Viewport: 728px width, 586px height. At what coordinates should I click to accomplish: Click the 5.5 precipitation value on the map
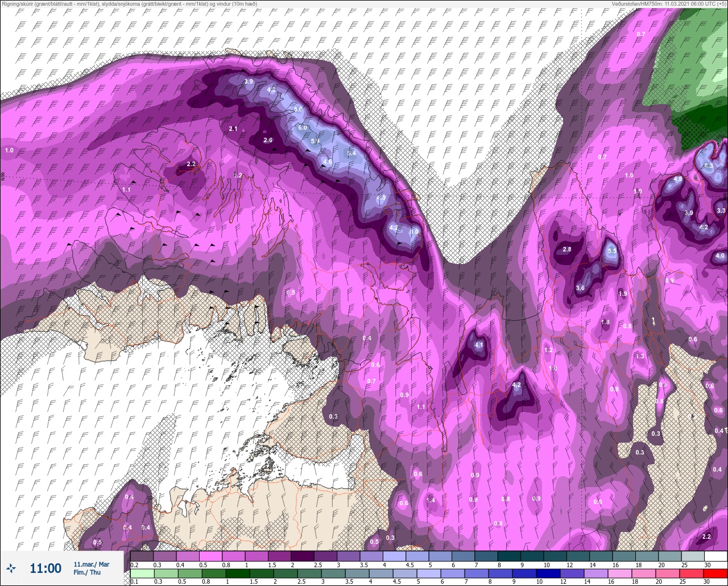click(612, 251)
